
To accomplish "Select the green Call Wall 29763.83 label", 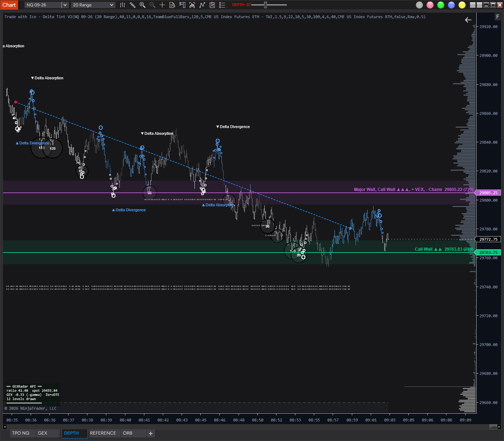I will click(x=444, y=249).
